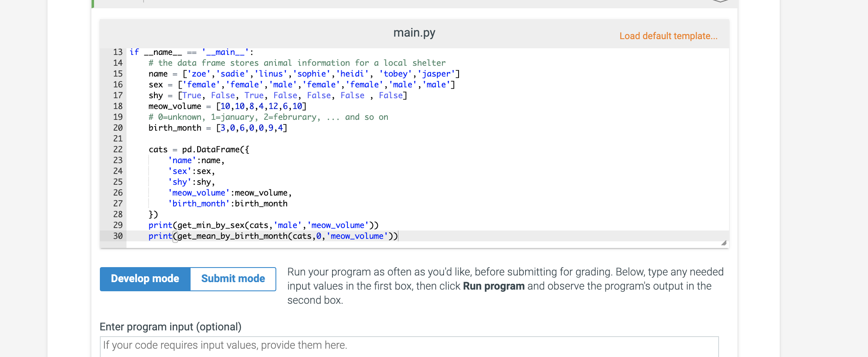Click the 'shy' key on line 25
868x357 pixels.
click(179, 182)
